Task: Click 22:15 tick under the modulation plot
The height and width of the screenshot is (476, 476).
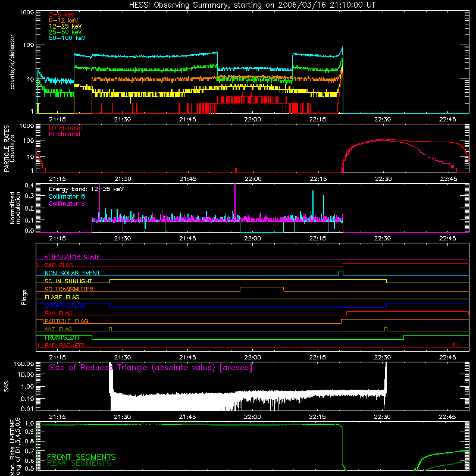Action: [318, 239]
